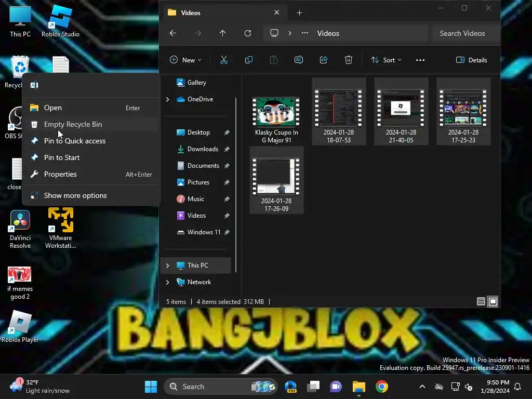Select video 2024-01-28 18-07-53
This screenshot has width=532, height=399.
pyautogui.click(x=339, y=112)
